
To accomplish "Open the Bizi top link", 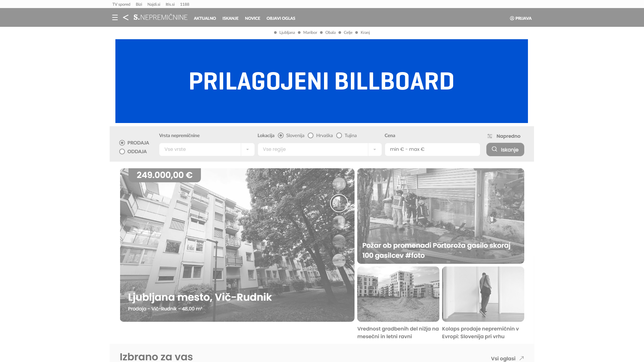I will [139, 4].
